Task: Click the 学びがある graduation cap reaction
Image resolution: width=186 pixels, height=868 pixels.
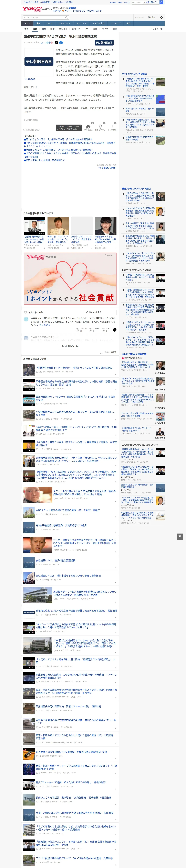Action: (x=89, y=127)
